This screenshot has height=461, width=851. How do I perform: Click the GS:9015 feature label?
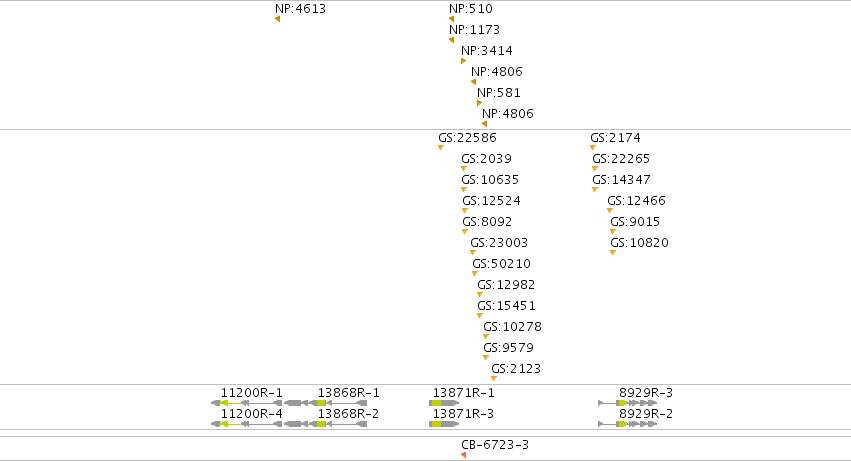coord(634,222)
